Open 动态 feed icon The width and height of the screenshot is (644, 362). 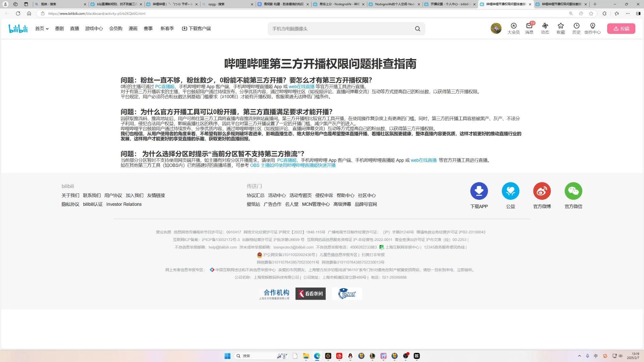point(545,28)
